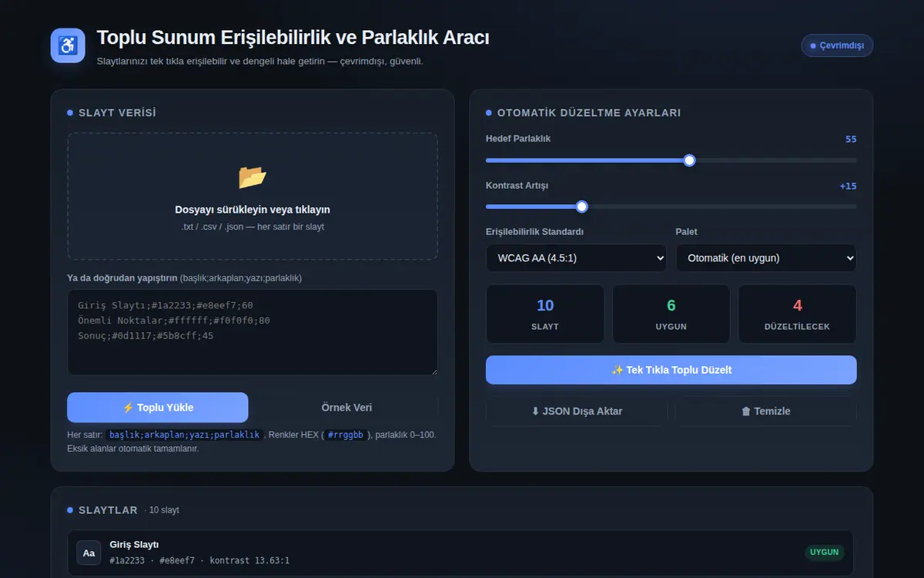Click the '#1a2233 · #e8eef7 · kontrast 13.63:1' line
Viewport: 924px width, 578px height.
[x=199, y=560]
